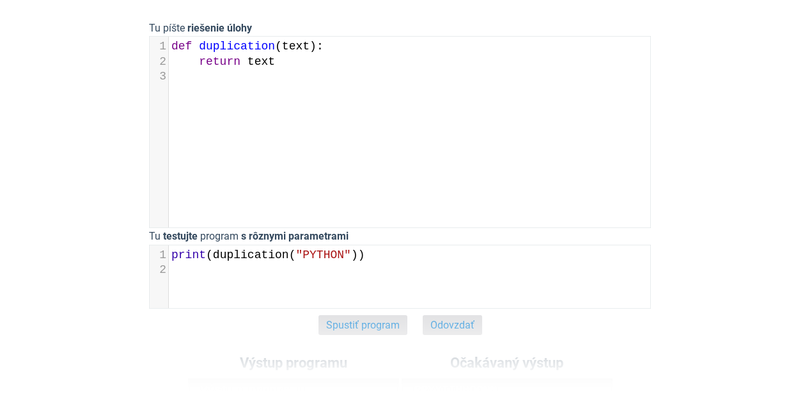The width and height of the screenshot is (800, 400).
Task: Click the 'return' keyword on line 2
Action: 219,61
